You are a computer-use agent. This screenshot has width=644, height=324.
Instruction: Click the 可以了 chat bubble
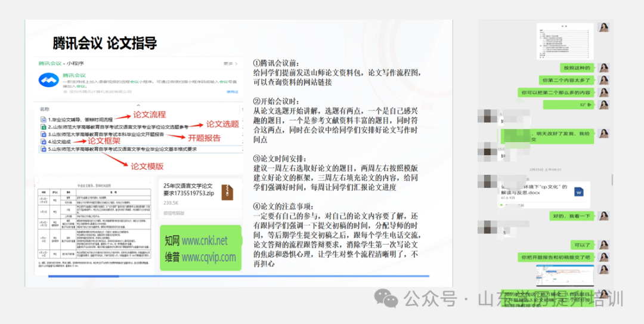[x=583, y=245]
